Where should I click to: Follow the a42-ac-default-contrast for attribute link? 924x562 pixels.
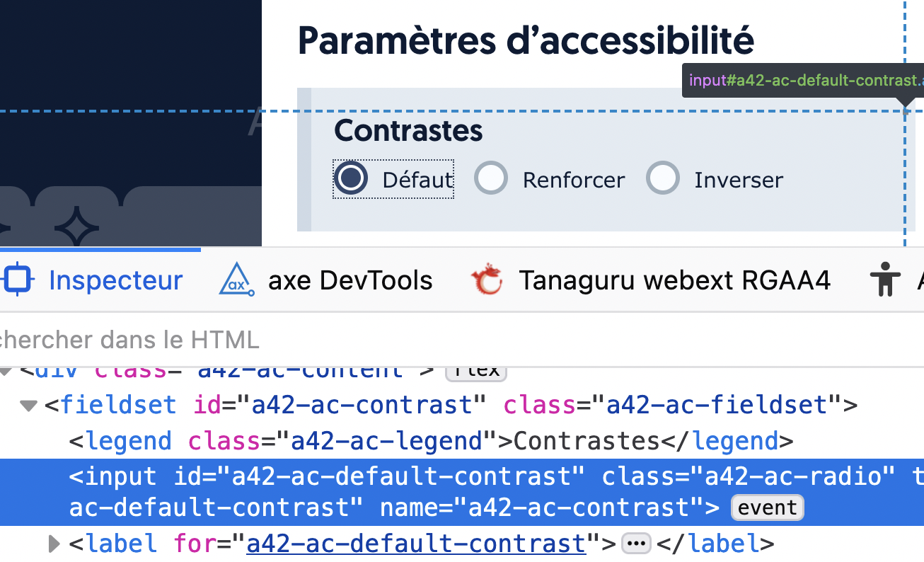click(416, 544)
